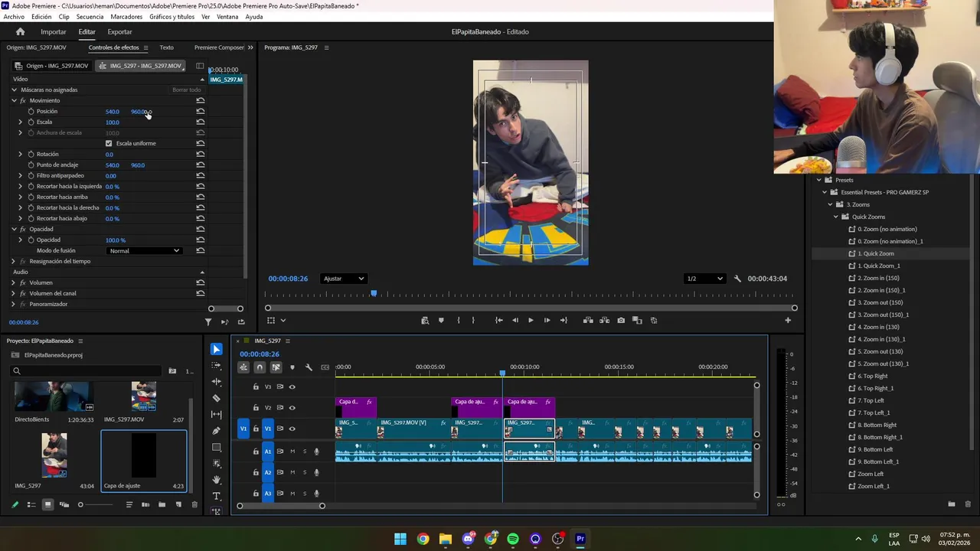
Task: Click Export Frame camera icon
Action: (621, 321)
